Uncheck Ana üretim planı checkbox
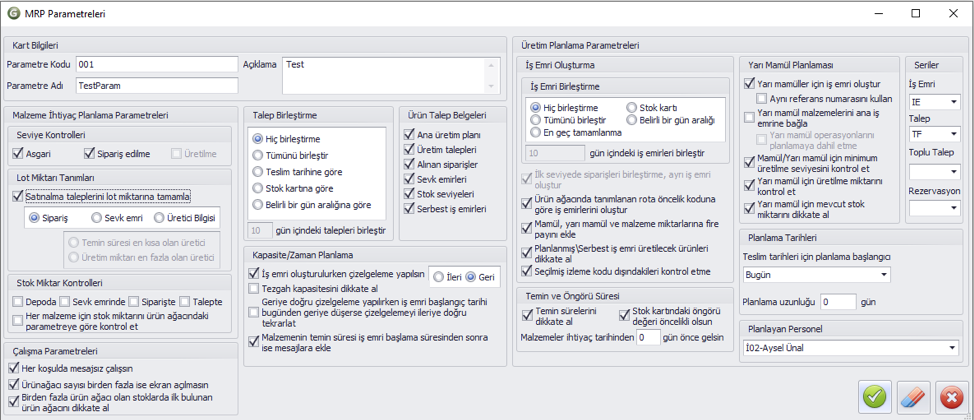This screenshot has width=974, height=420. [x=409, y=134]
